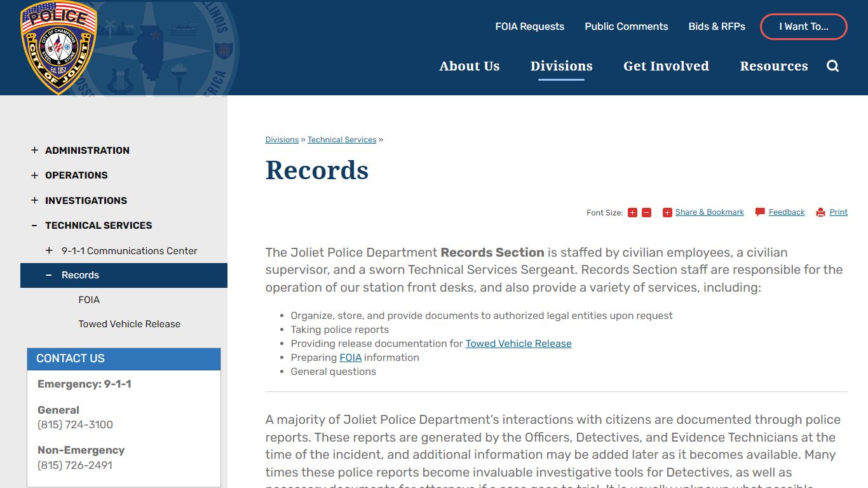The image size is (868, 488).
Task: Open the Feedback link
Action: click(x=787, y=212)
